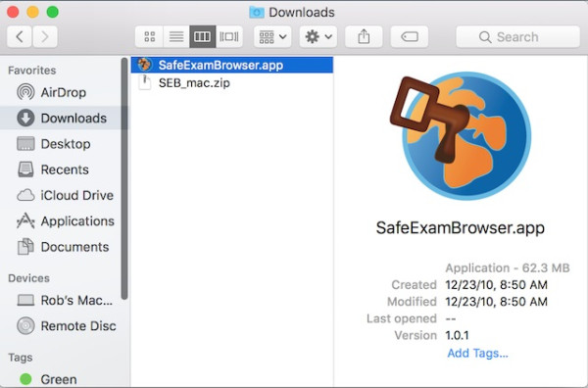Click the Desktop icon in sidebar

click(x=25, y=144)
